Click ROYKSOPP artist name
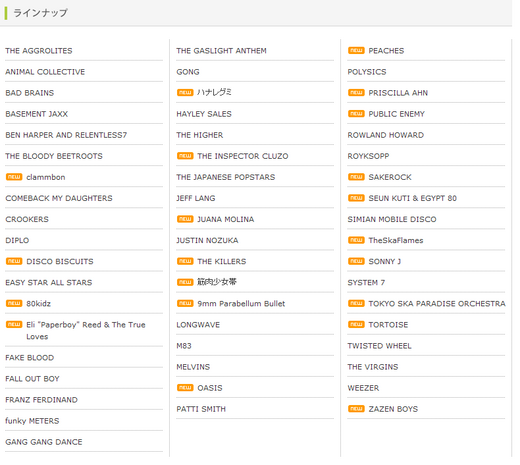520x465 pixels. click(x=368, y=156)
